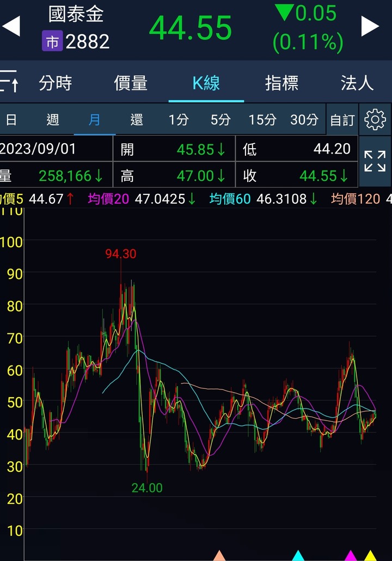This screenshot has width=392, height=561.
Task: Select 日 daily period
Action: pos(11,120)
